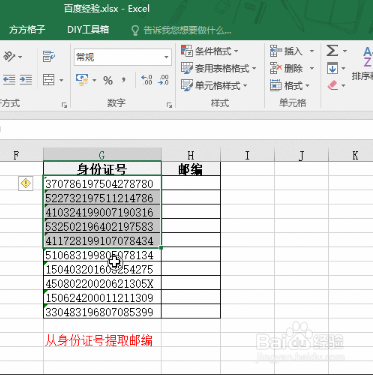Click the Fill down icon
Image resolution: width=373 pixels, height=375 pixels.
click(x=332, y=68)
